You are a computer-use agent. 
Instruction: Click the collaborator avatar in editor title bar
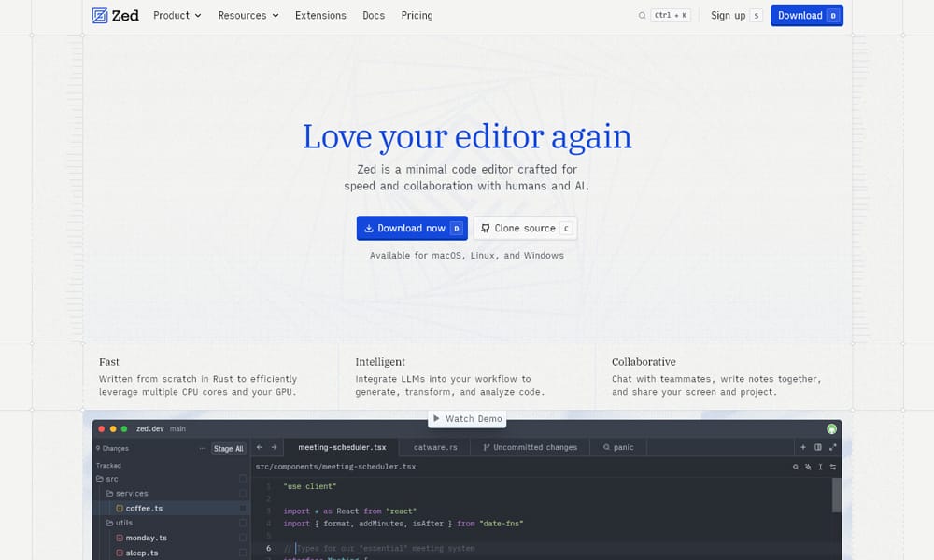point(832,429)
